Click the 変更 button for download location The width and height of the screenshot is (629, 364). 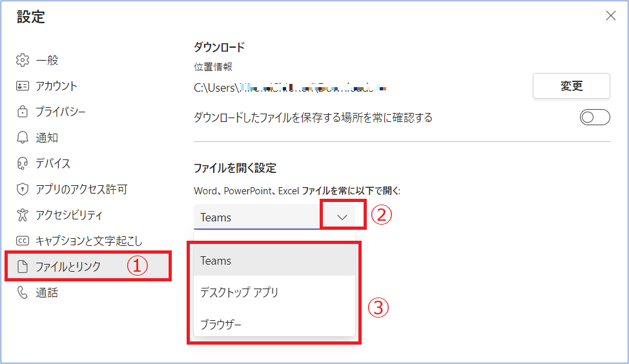coord(571,86)
